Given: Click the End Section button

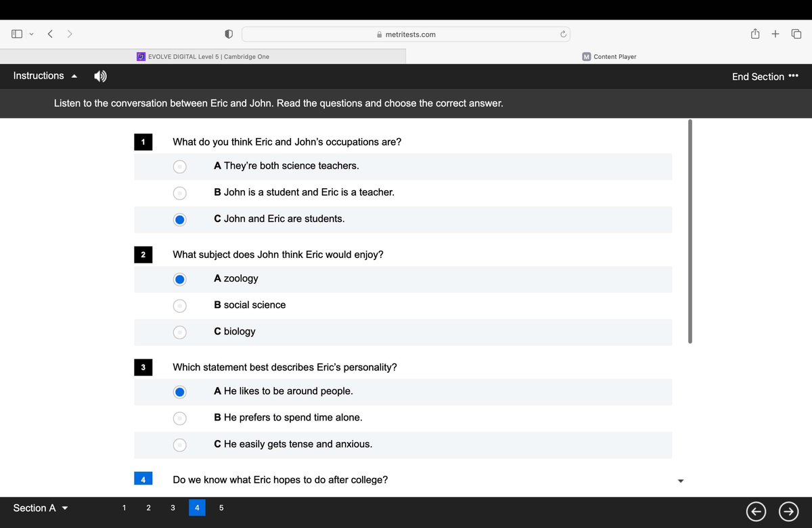Looking at the screenshot, I should coord(758,76).
